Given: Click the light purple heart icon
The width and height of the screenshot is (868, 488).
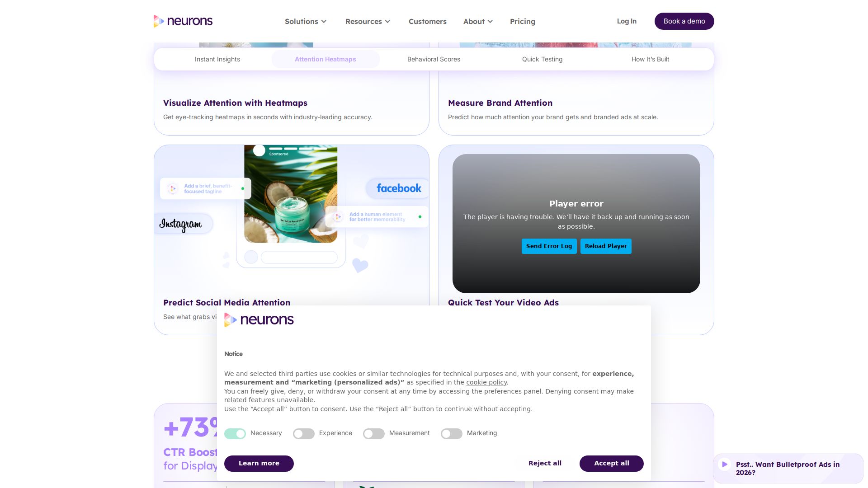Looking at the screenshot, I should click(x=360, y=265).
